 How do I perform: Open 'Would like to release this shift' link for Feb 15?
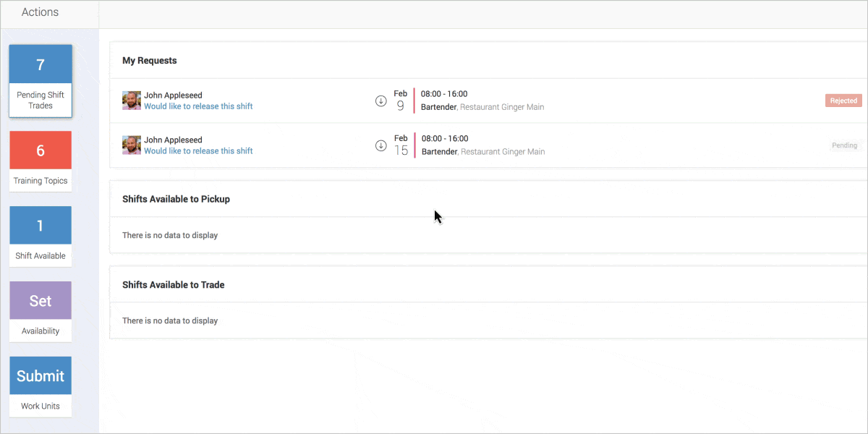pyautogui.click(x=198, y=151)
